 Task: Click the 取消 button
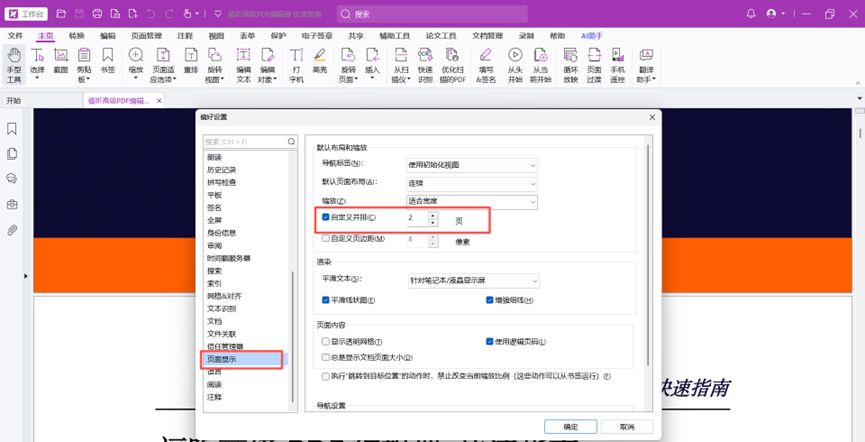(x=626, y=427)
